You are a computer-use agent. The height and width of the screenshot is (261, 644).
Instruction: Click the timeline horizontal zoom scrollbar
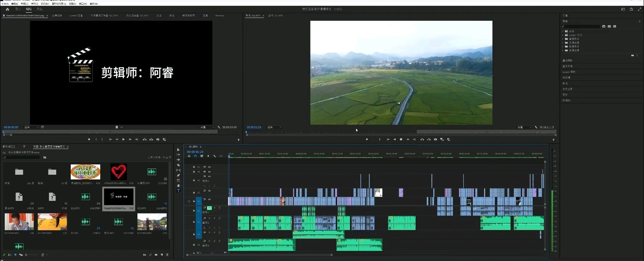point(259,255)
